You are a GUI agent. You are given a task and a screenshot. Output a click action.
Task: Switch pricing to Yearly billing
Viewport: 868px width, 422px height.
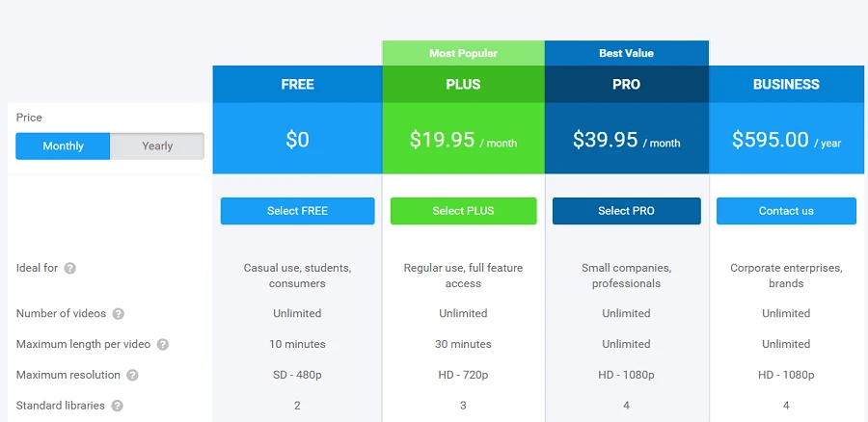[x=157, y=146]
